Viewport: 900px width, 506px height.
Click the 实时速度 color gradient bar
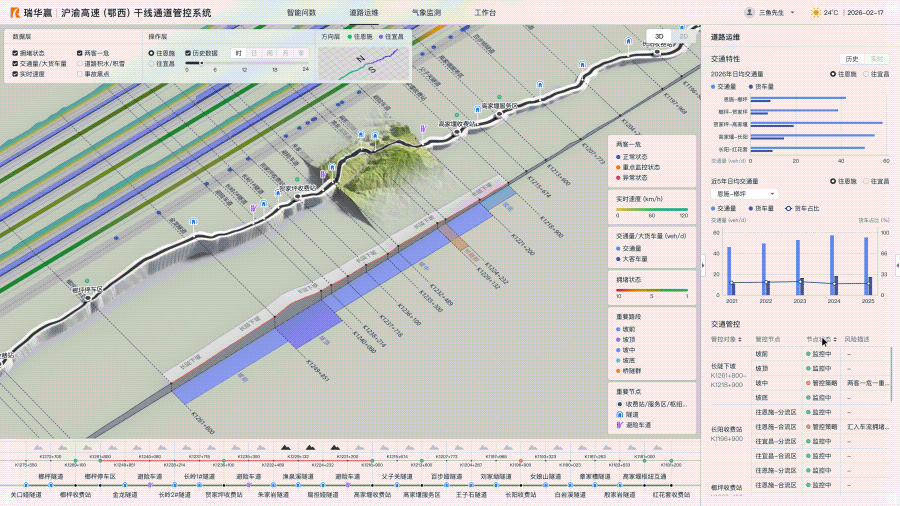[652, 209]
